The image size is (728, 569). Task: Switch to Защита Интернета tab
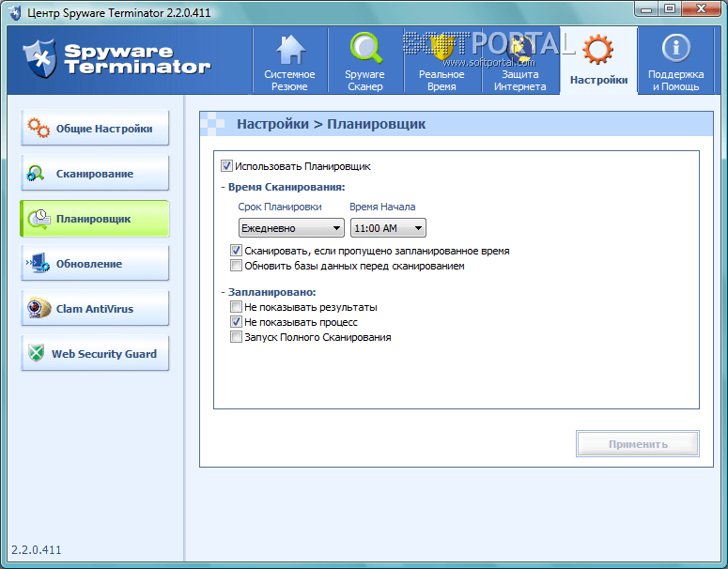(x=520, y=61)
